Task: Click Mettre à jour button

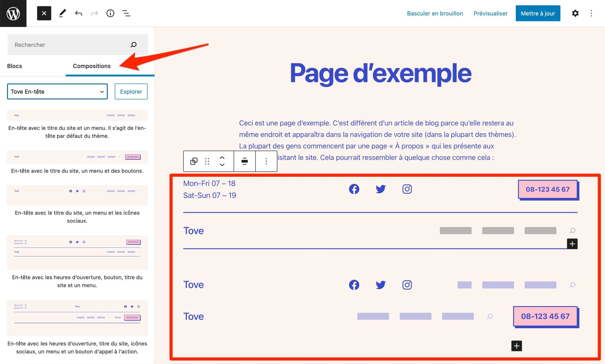Action: pos(538,13)
